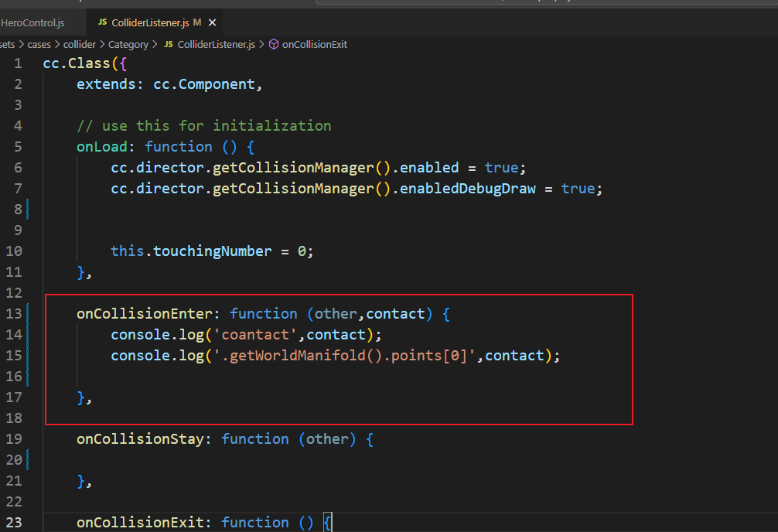Click line number 1 in gutter
Screen dimensions: 778x532
(18, 63)
